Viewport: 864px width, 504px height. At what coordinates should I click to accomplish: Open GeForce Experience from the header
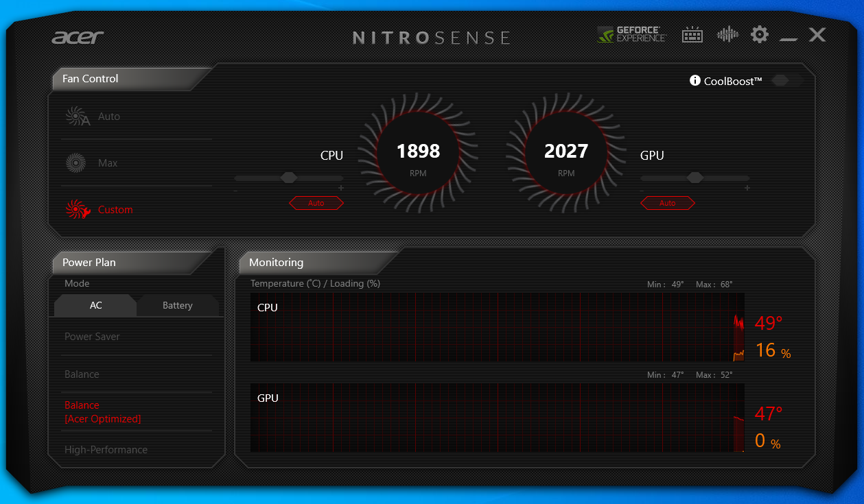pos(632,35)
